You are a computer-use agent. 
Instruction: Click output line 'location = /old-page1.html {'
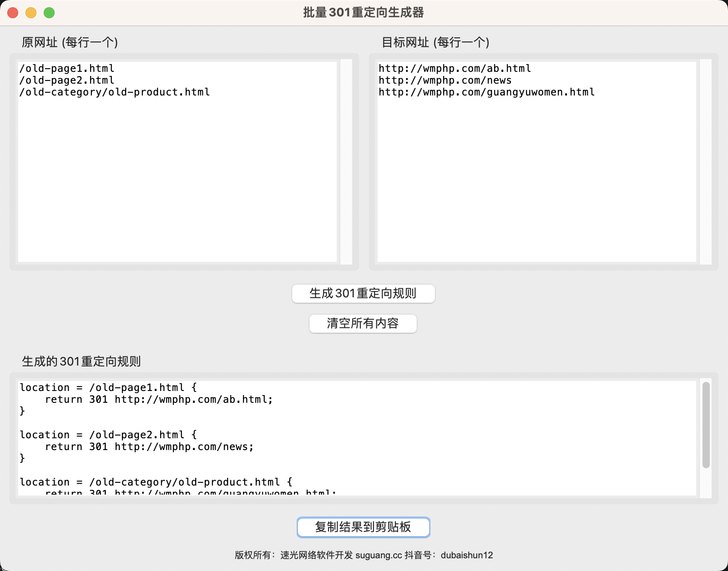pos(108,387)
